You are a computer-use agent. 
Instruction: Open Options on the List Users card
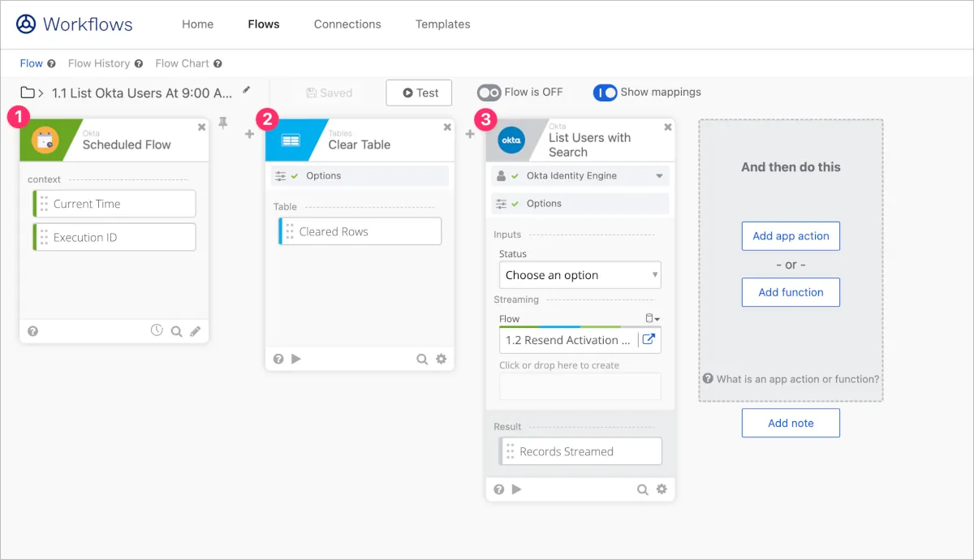[x=580, y=204]
